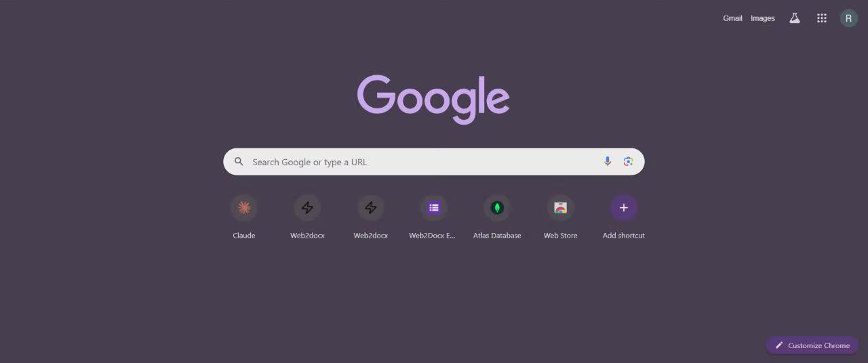This screenshot has height=363, width=868.
Task: Start voice search with microphone icon
Action: 608,161
